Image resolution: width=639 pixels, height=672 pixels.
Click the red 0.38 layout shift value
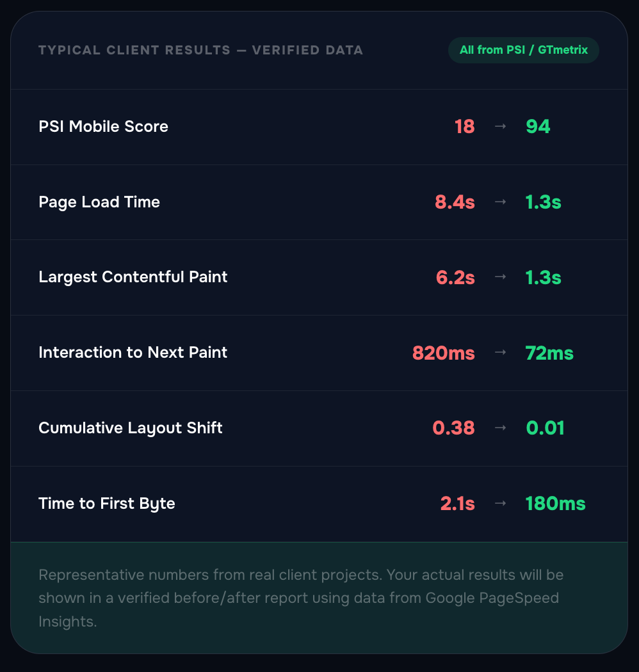click(453, 428)
